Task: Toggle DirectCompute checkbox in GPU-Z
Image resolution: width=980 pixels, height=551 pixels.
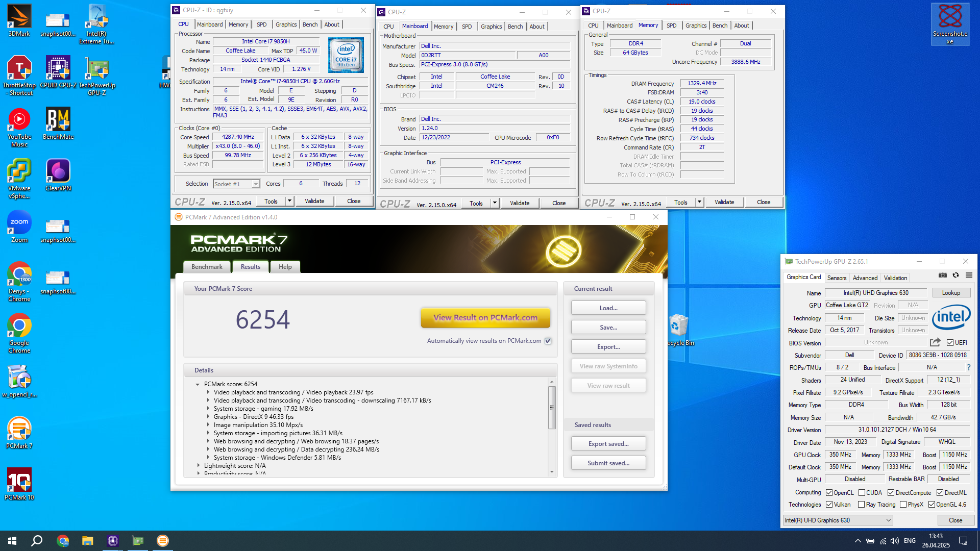Action: (x=891, y=493)
